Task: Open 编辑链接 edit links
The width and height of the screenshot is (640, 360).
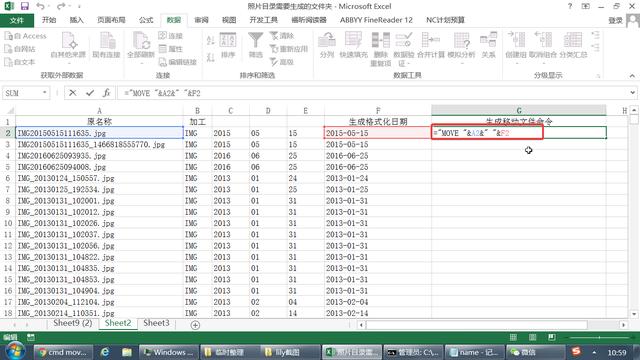Action: click(178, 62)
